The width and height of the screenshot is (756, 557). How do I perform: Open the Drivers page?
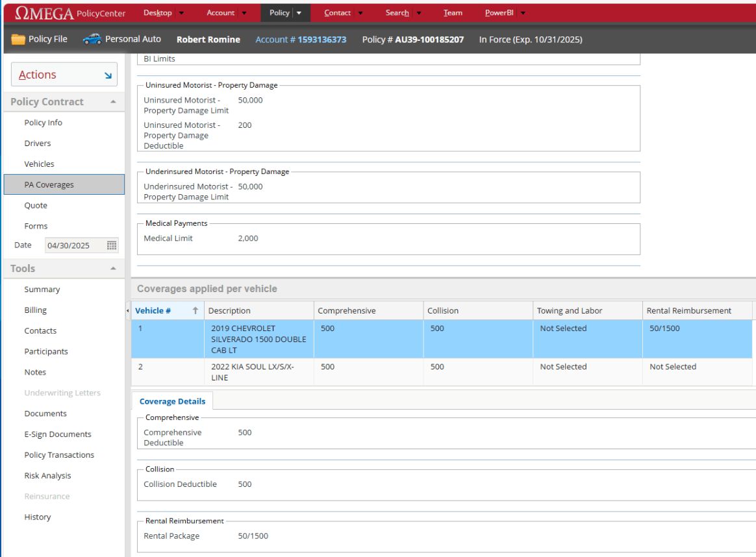pyautogui.click(x=38, y=143)
